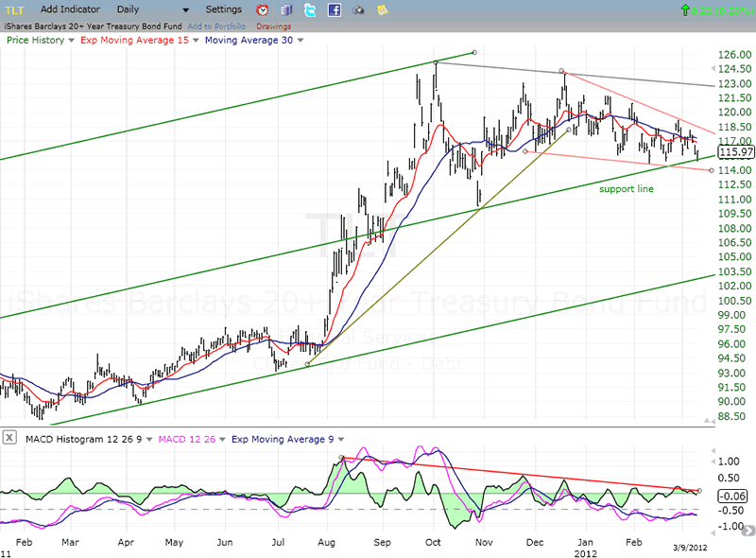Select the 'support line' text annotation

(625, 189)
